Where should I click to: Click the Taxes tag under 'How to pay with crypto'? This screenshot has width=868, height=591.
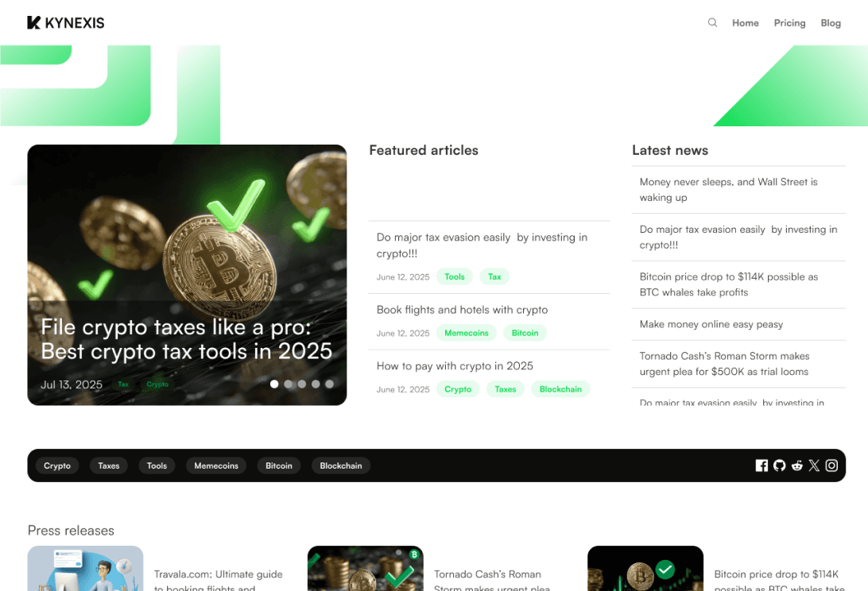506,389
